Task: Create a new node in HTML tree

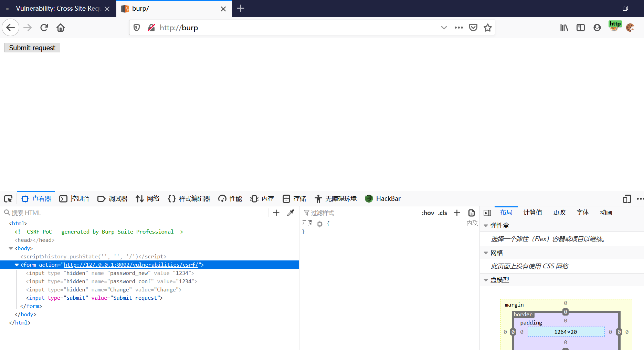Action: (276, 213)
